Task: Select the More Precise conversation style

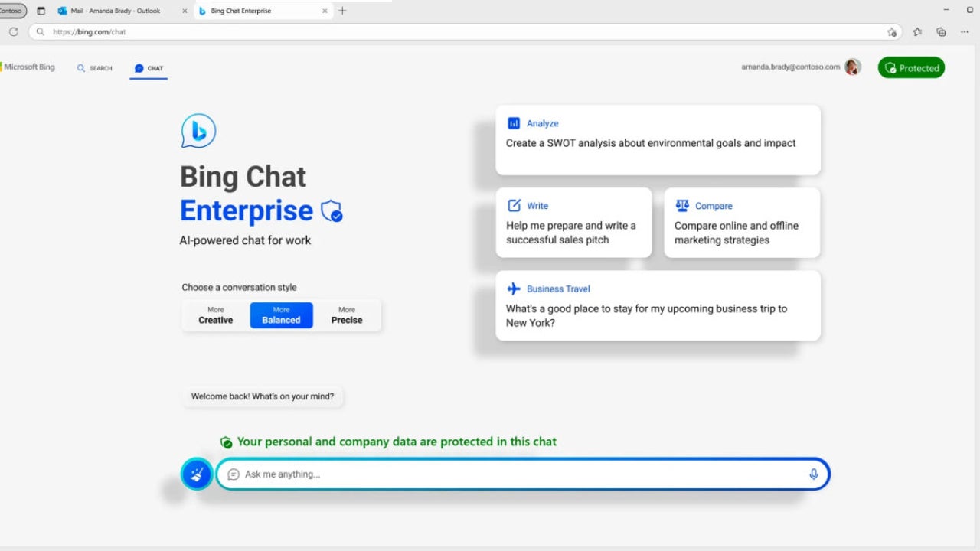Action: [347, 315]
